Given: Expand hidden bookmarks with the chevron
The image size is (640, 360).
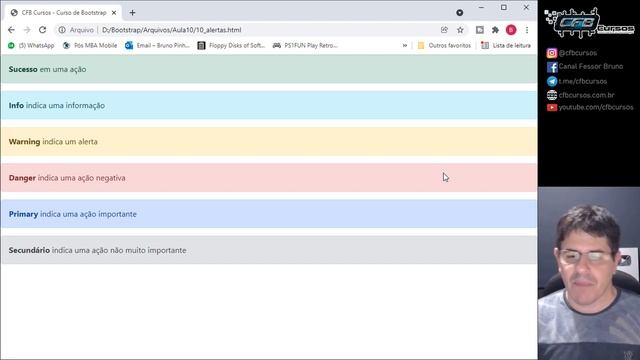Looking at the screenshot, I should click(404, 45).
